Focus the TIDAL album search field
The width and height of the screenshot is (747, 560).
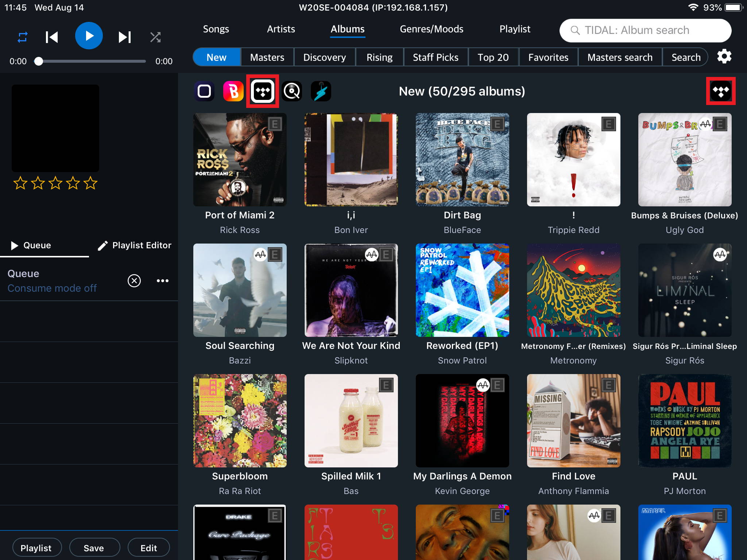pyautogui.click(x=645, y=30)
